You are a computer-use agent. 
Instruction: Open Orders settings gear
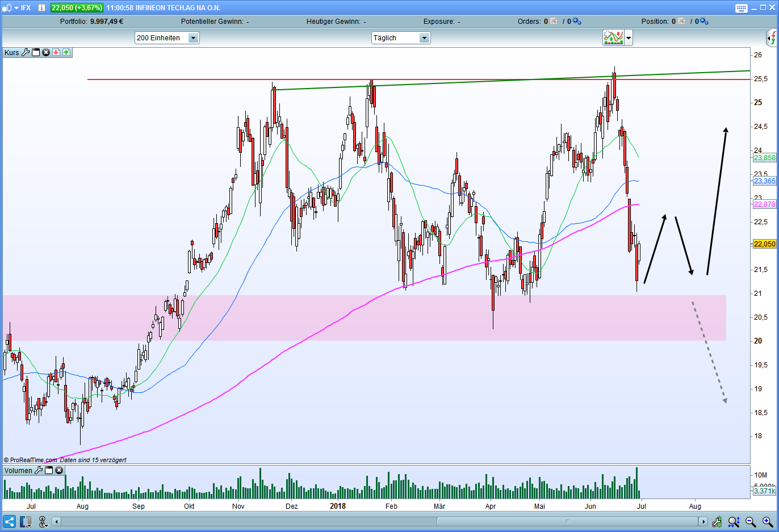577,22
